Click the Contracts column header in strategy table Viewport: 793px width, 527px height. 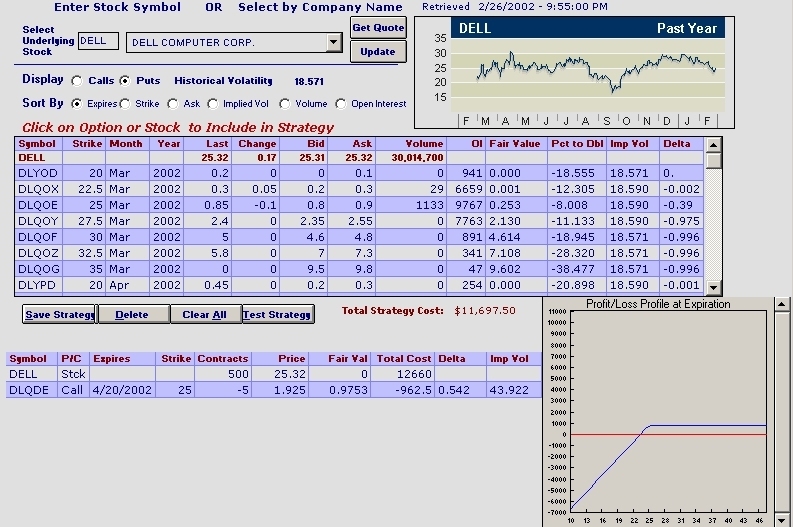[223, 359]
